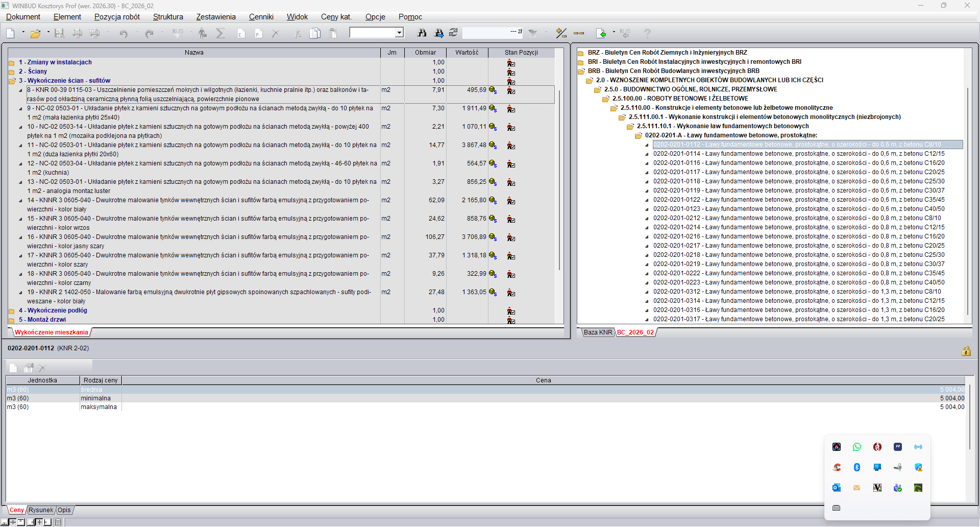Click the calculator icon in status bar
This screenshot has height=527, width=980.
(58, 522)
